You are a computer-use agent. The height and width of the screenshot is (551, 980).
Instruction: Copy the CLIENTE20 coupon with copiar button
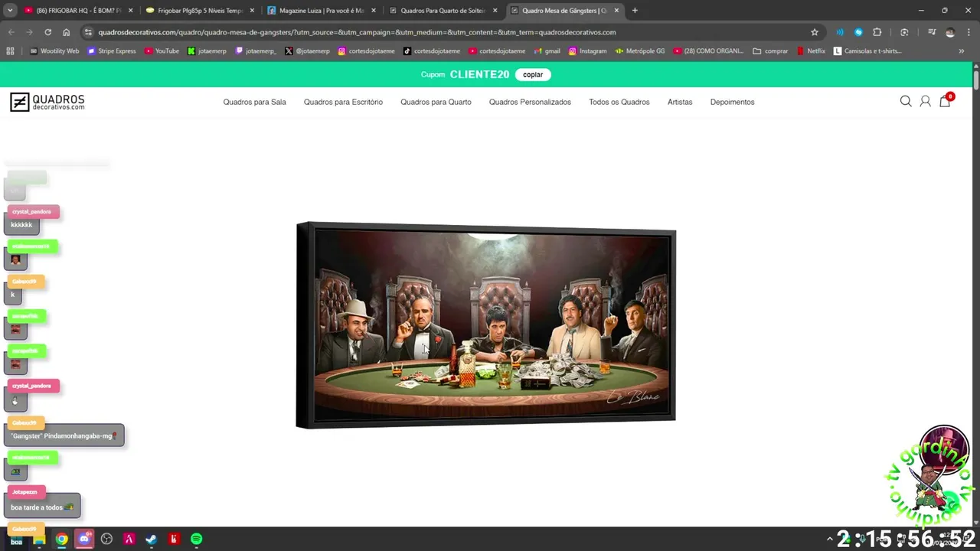[x=533, y=74]
